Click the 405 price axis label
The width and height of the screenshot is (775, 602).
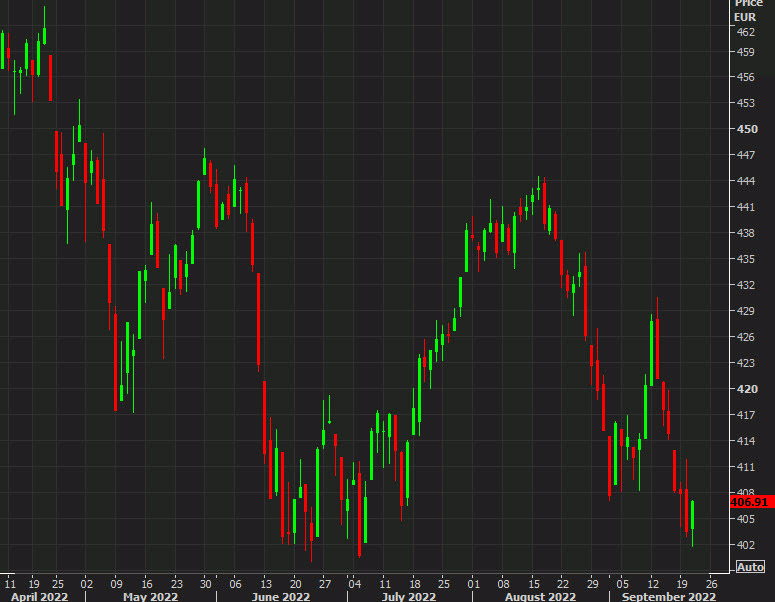coord(746,519)
